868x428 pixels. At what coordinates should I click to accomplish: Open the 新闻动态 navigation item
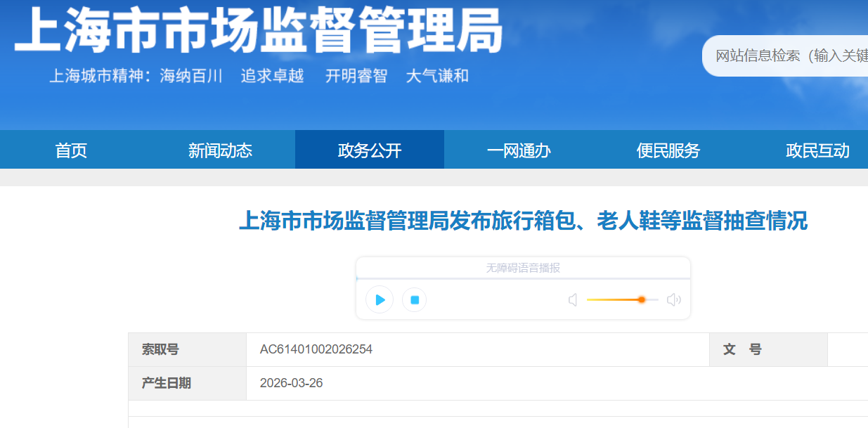pos(220,150)
